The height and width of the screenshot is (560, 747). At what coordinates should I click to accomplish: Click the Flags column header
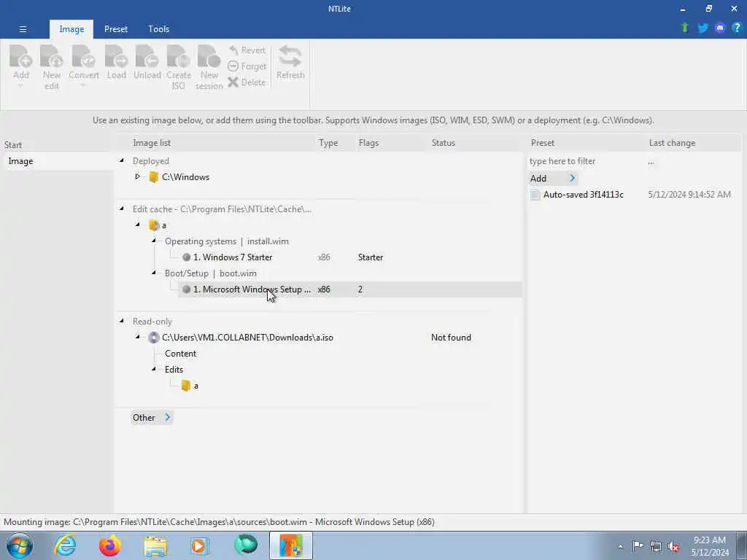[368, 143]
